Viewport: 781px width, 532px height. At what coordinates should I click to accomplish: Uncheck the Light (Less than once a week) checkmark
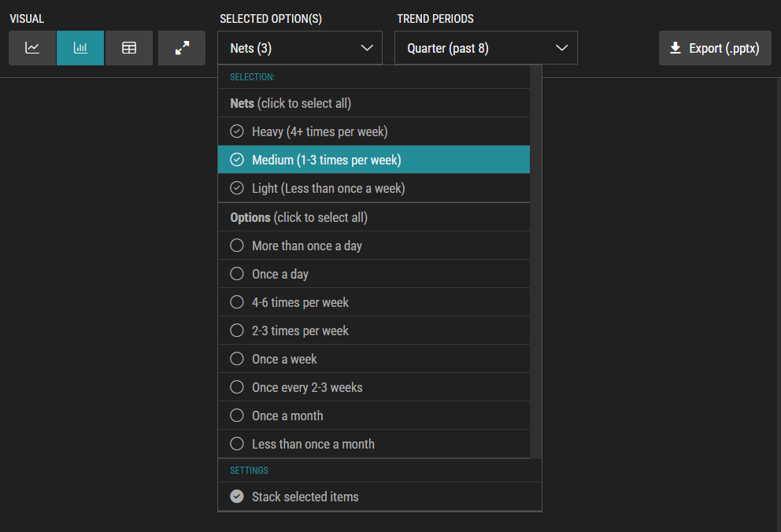tap(237, 188)
